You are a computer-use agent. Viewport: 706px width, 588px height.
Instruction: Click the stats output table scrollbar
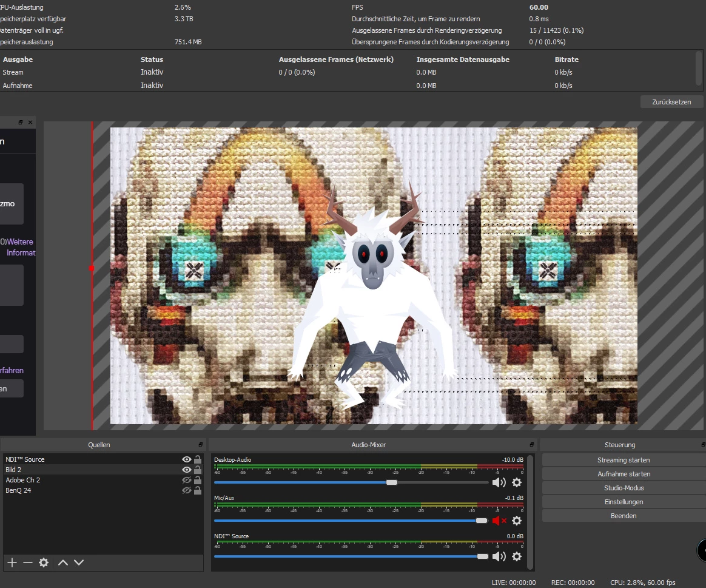tap(699, 67)
